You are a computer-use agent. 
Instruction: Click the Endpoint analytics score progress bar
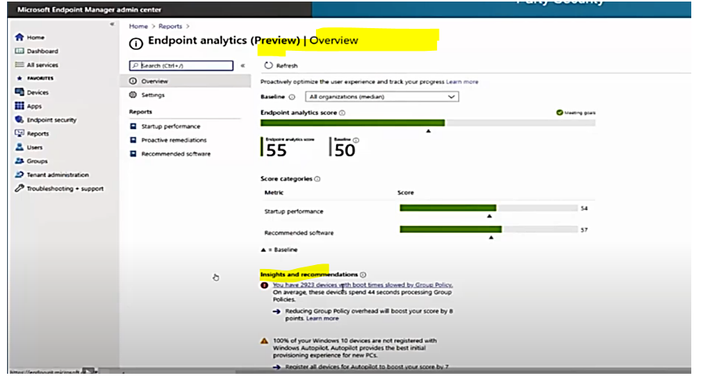[428, 123]
